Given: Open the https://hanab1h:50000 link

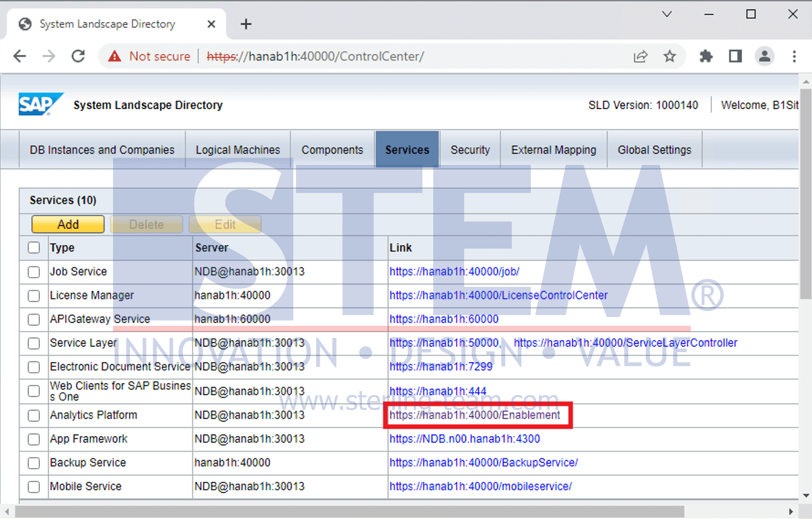Looking at the screenshot, I should click(444, 343).
